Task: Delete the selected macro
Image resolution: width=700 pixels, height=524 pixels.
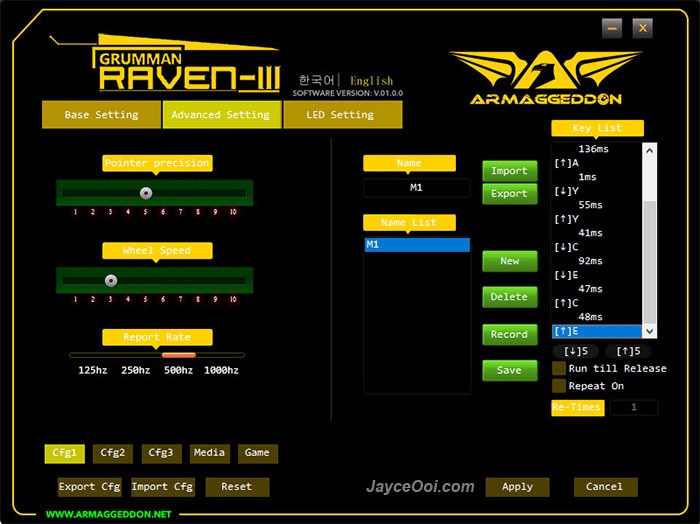Action: coord(509,297)
